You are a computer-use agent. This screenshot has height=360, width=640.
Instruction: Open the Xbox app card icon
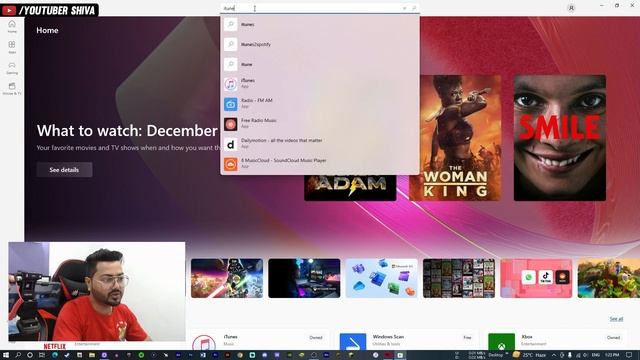pos(501,342)
